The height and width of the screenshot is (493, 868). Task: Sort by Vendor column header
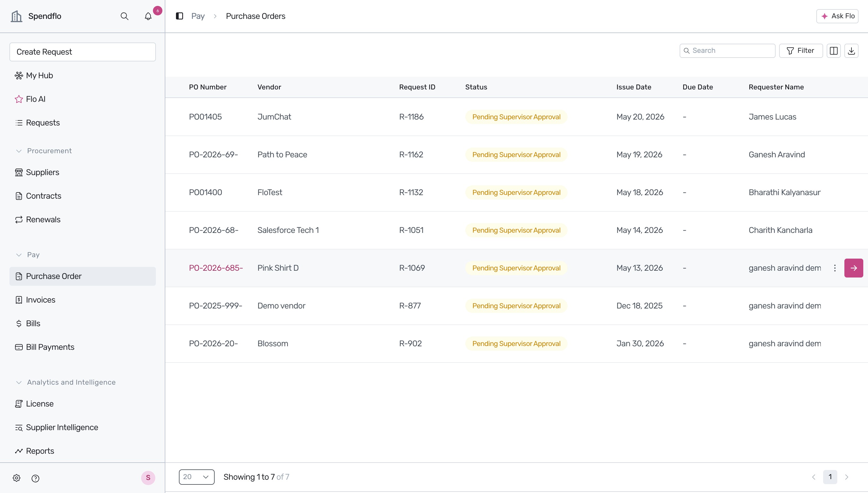(x=269, y=87)
